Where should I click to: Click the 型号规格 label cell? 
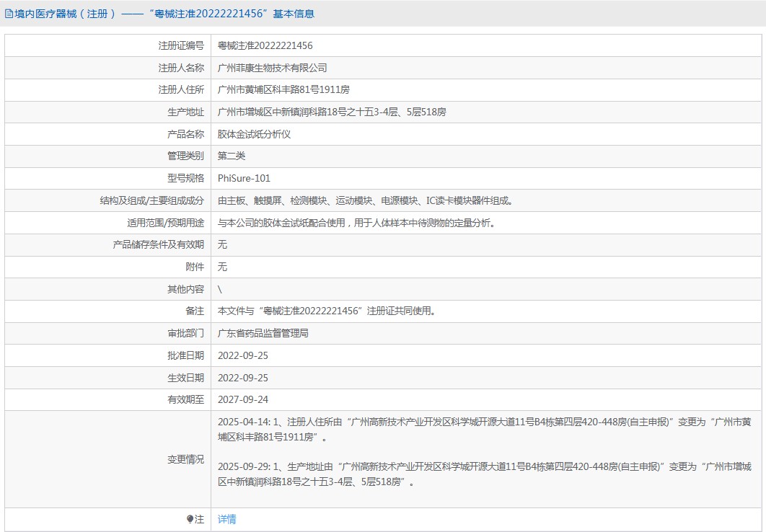tap(108, 179)
